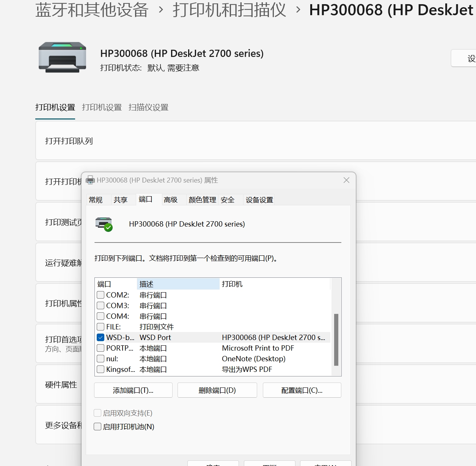Viewport: 476px width, 466px height.
Task: Click the breadcrumb chevron after 蓝牙和其他设备
Action: click(x=161, y=10)
